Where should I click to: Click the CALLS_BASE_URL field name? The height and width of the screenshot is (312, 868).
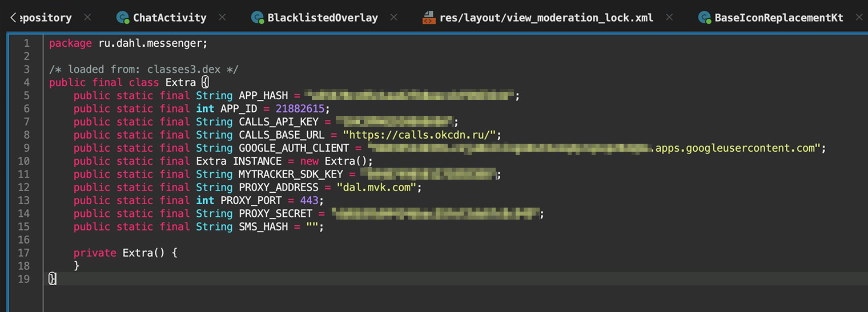282,135
